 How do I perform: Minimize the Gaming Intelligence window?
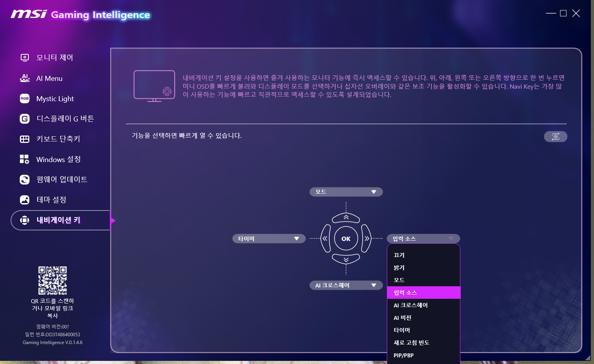pyautogui.click(x=551, y=13)
